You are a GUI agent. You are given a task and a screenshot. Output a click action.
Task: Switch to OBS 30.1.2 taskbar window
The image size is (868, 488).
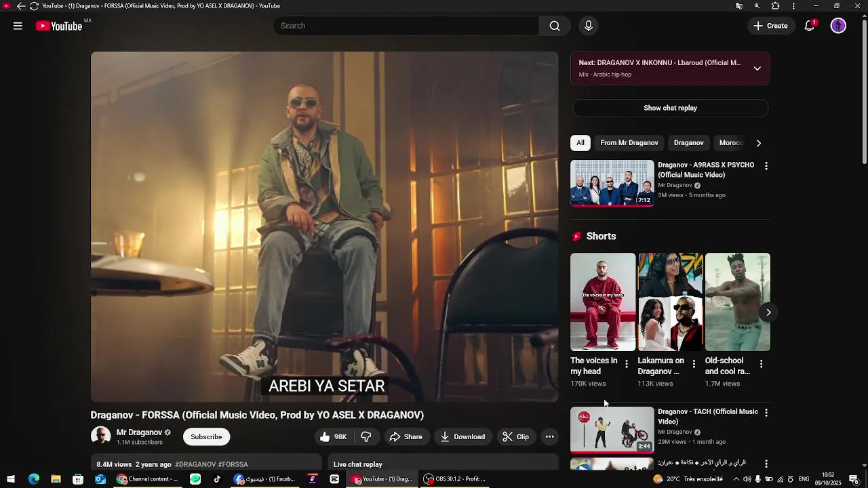tap(456, 479)
